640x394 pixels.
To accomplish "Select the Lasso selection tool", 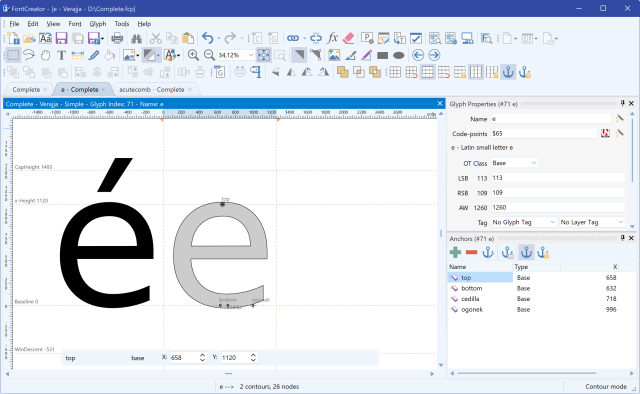I will point(29,55).
